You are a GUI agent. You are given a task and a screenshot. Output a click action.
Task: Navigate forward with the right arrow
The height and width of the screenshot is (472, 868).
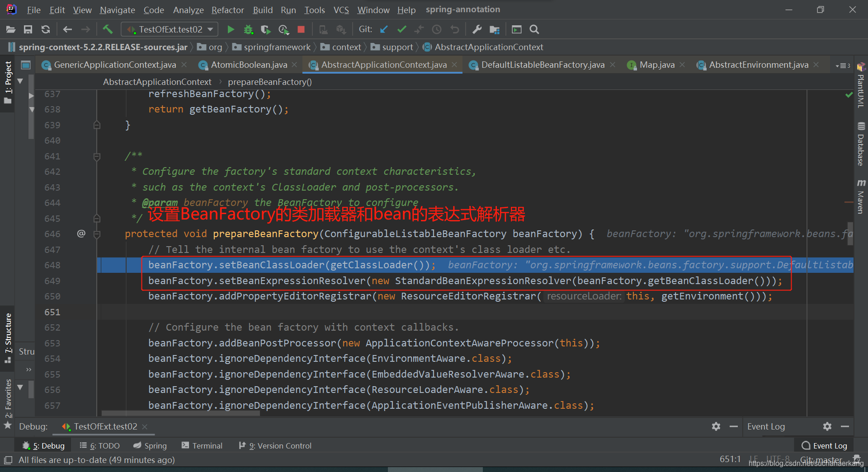85,30
